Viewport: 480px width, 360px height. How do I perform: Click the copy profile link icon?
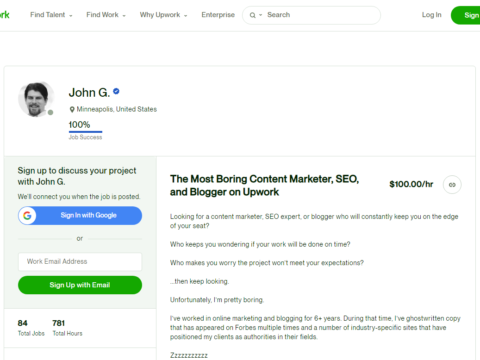452,185
